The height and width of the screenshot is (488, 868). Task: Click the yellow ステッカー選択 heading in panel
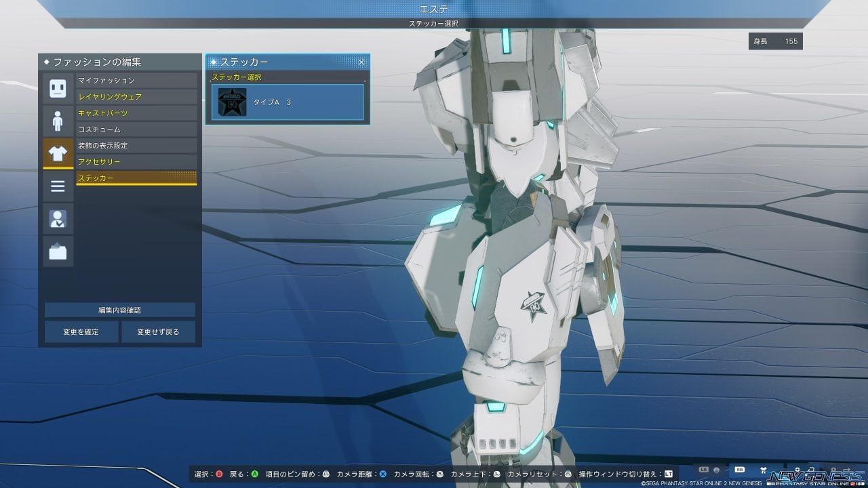[236, 77]
